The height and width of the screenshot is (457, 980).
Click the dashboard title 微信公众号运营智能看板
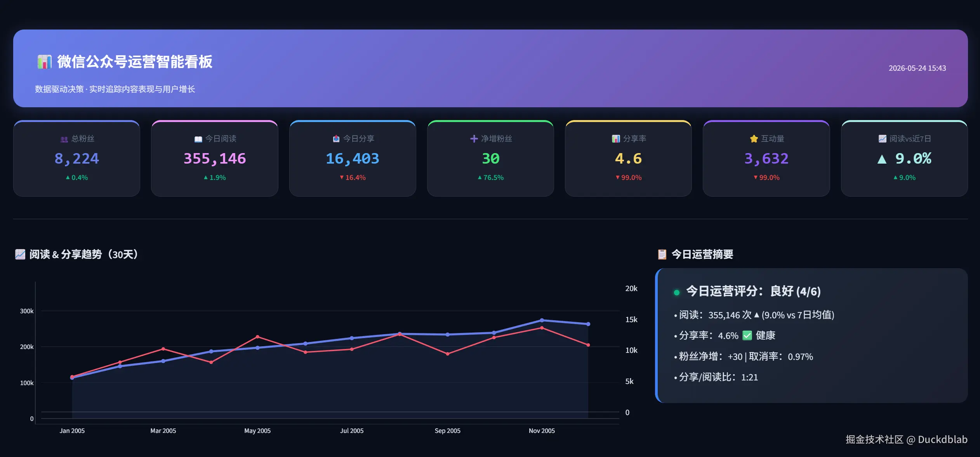(135, 62)
